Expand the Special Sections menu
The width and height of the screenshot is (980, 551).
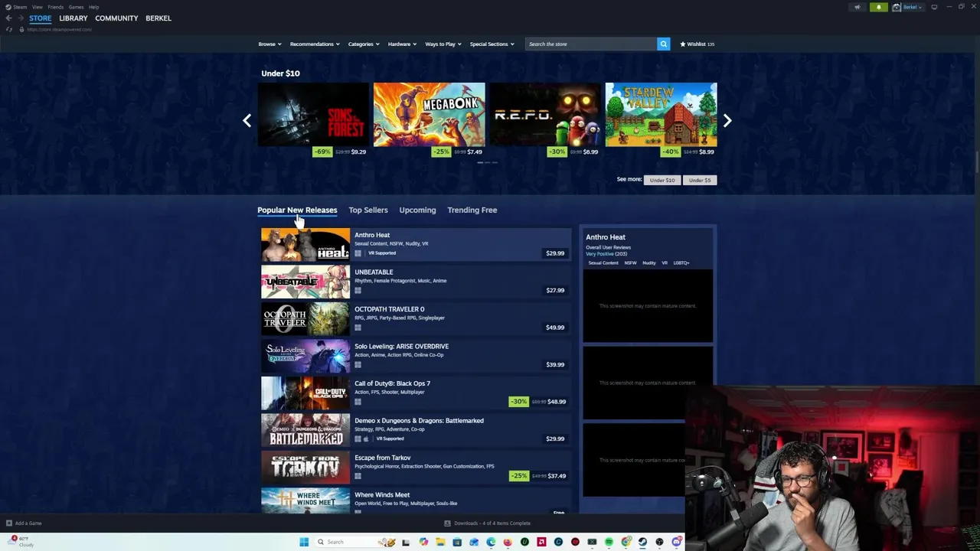tap(492, 44)
